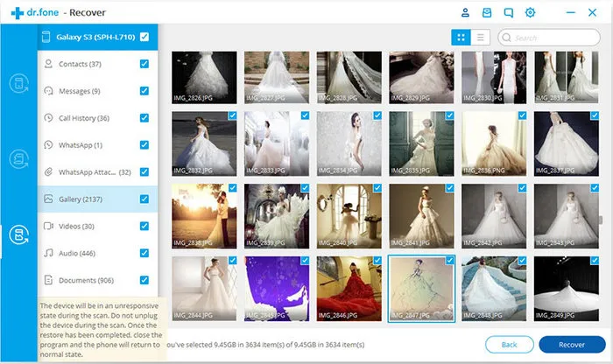Screen dimensions: 613x364
Task: Open the feedback chat bubble icon
Action: tap(508, 12)
